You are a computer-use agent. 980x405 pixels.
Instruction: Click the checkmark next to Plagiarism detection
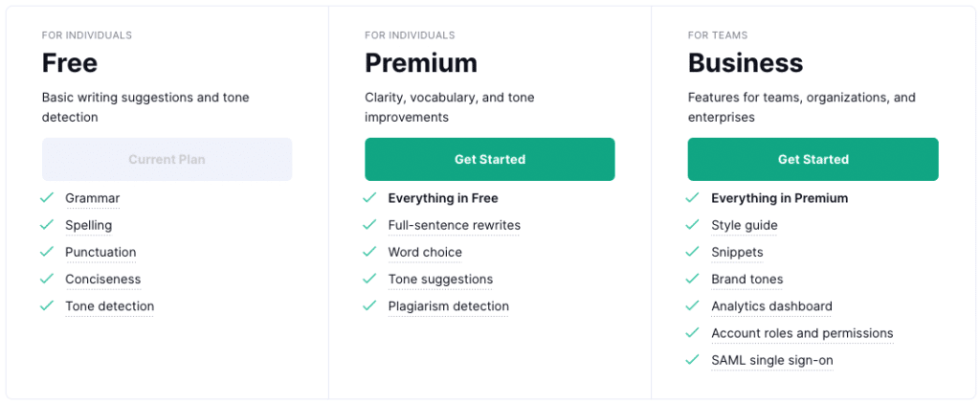(369, 305)
